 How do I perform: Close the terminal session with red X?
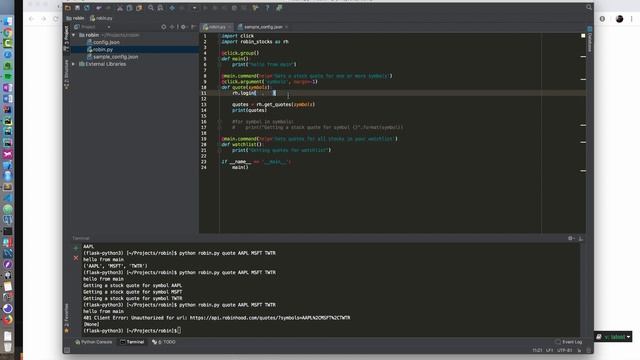coord(76,258)
